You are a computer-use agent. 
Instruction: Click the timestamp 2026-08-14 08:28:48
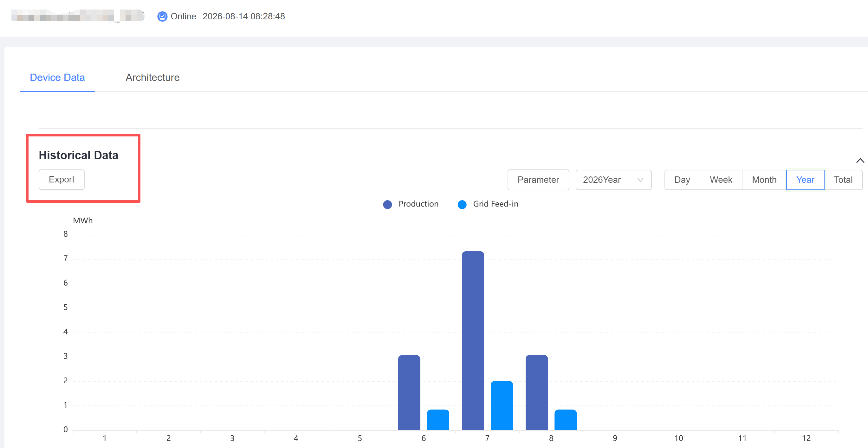point(243,16)
